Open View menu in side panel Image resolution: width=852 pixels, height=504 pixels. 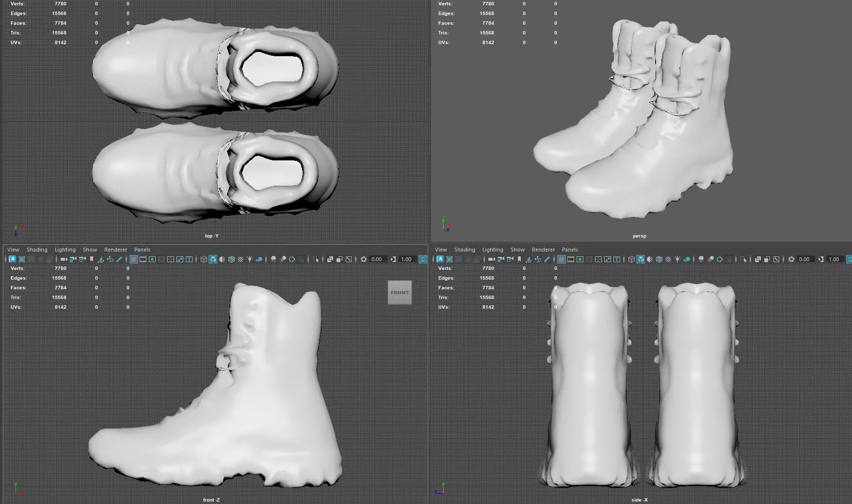coord(441,250)
